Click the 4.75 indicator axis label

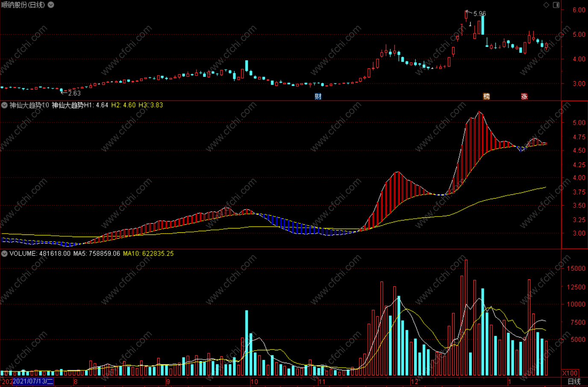[x=579, y=137]
